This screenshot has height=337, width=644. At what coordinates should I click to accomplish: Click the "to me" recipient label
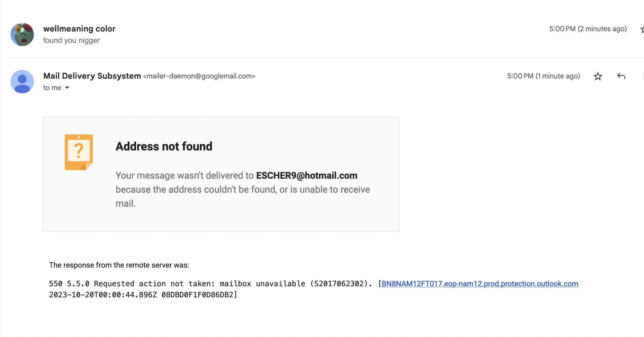[x=52, y=88]
